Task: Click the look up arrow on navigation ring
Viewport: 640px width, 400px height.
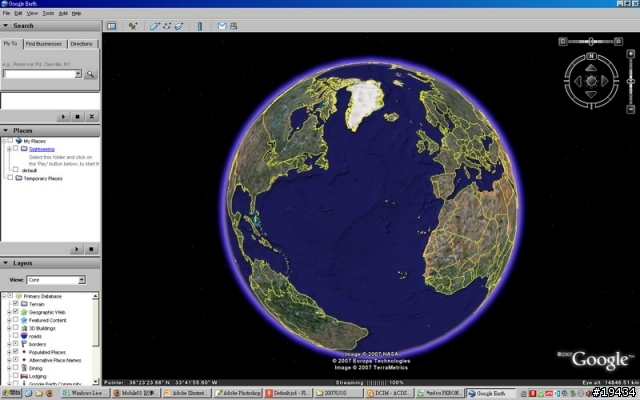Action: pyautogui.click(x=591, y=68)
